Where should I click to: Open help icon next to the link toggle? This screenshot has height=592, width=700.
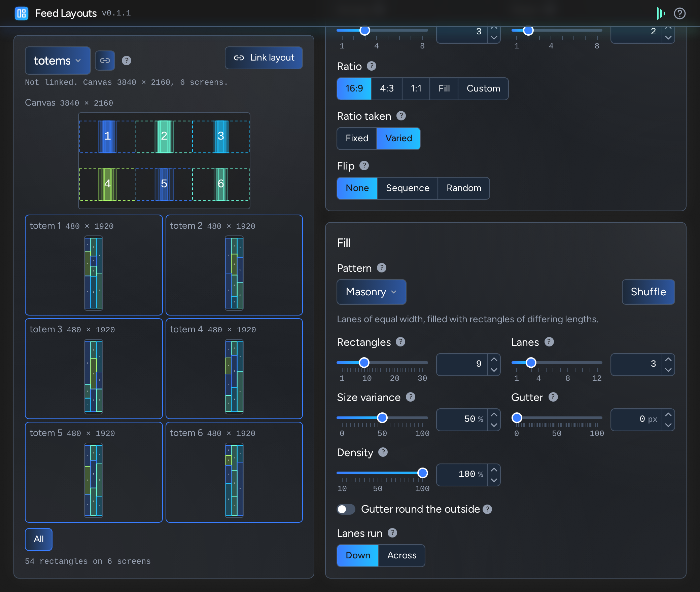[127, 61]
